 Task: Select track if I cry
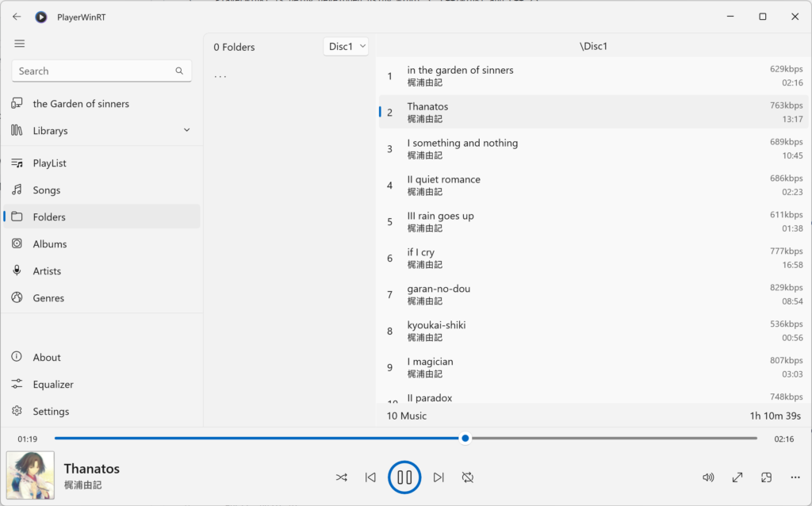(593, 258)
